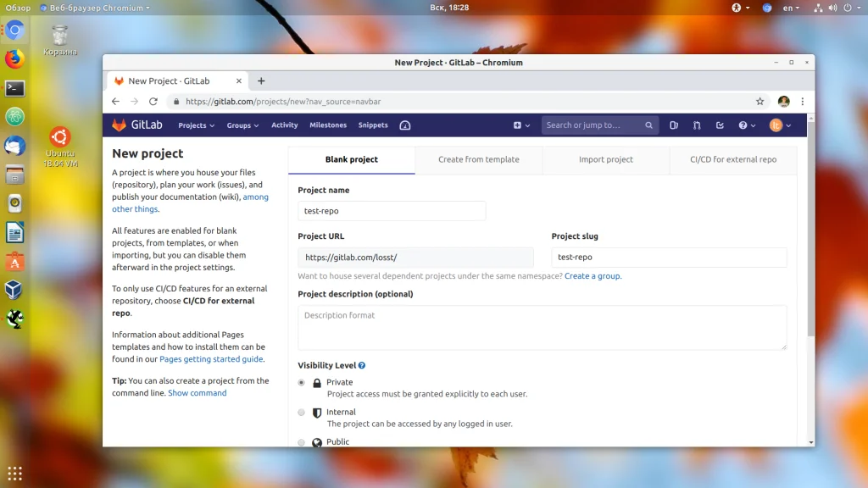868x488 pixels.
Task: Click the scrollbar down arrow
Action: (811, 442)
